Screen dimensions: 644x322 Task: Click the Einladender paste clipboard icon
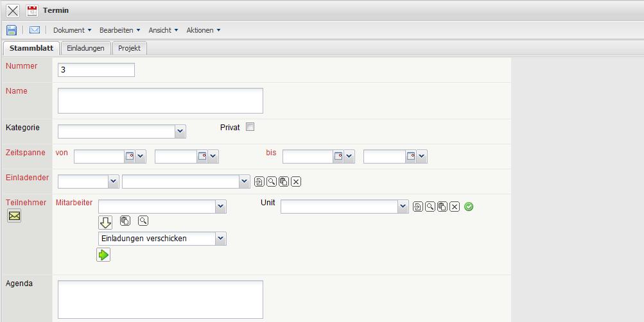pyautogui.click(x=284, y=182)
